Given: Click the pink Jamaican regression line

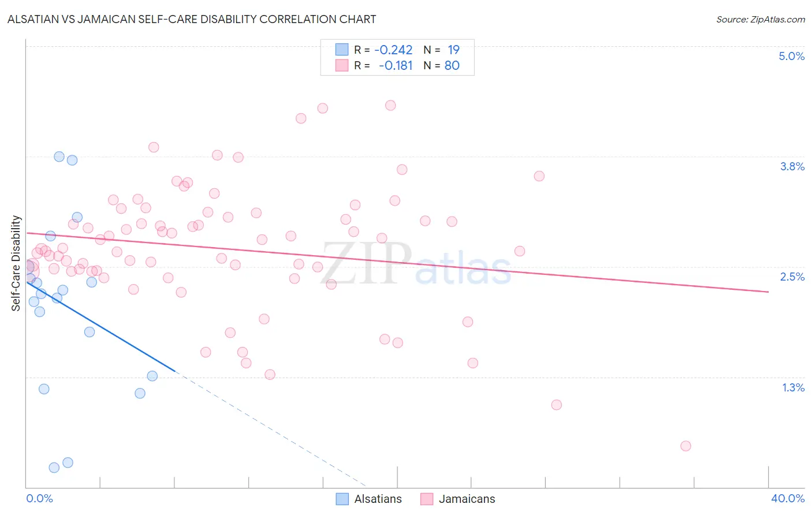Looking at the screenshot, I should click(398, 262).
